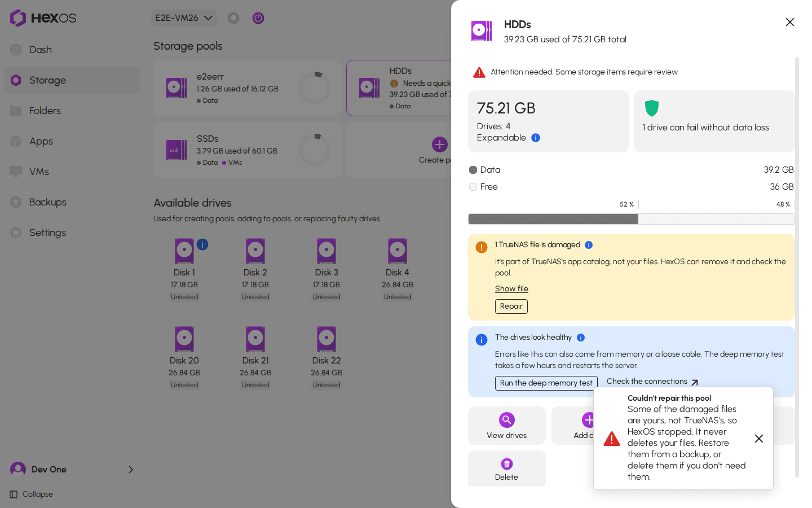Open the Backups section
This screenshot has width=812, height=508.
tap(72, 202)
